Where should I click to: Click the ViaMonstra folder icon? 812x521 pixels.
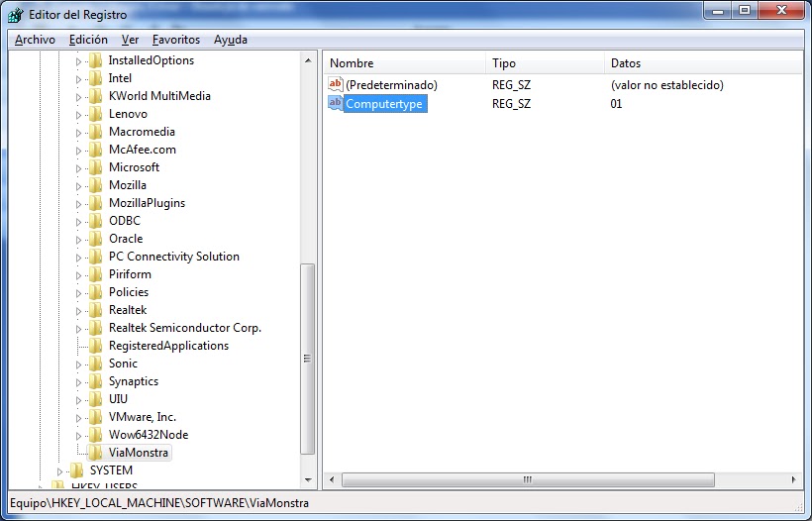pos(95,453)
